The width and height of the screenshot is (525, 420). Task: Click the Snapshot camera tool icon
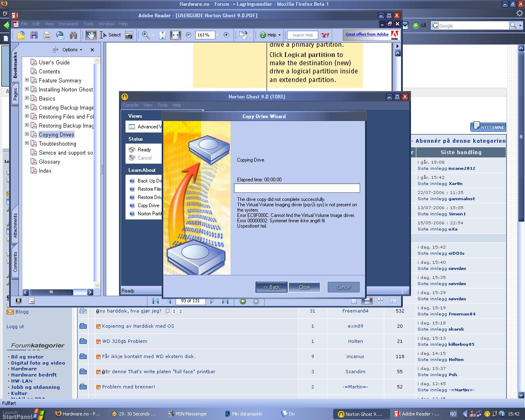tap(129, 35)
